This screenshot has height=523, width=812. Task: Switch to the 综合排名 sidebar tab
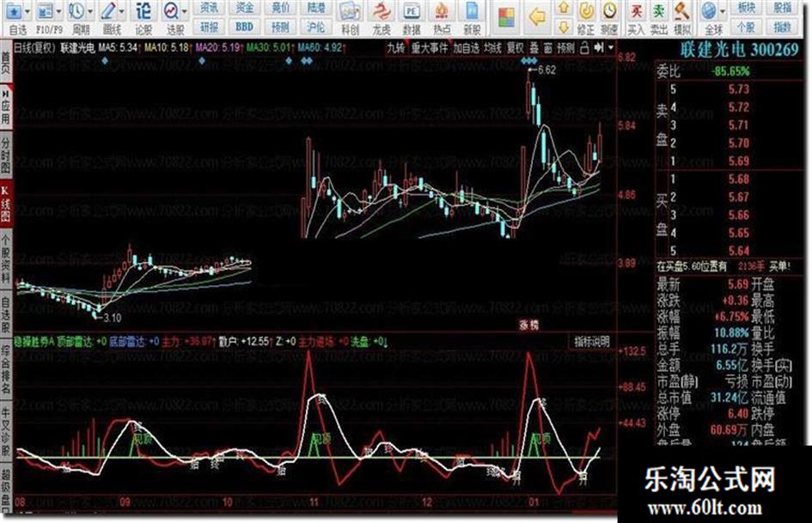point(6,368)
